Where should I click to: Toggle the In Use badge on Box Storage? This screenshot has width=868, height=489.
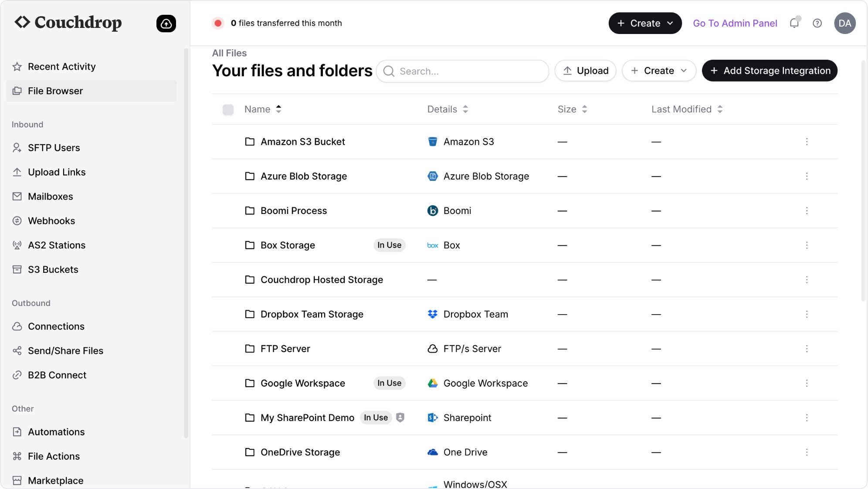pyautogui.click(x=389, y=245)
